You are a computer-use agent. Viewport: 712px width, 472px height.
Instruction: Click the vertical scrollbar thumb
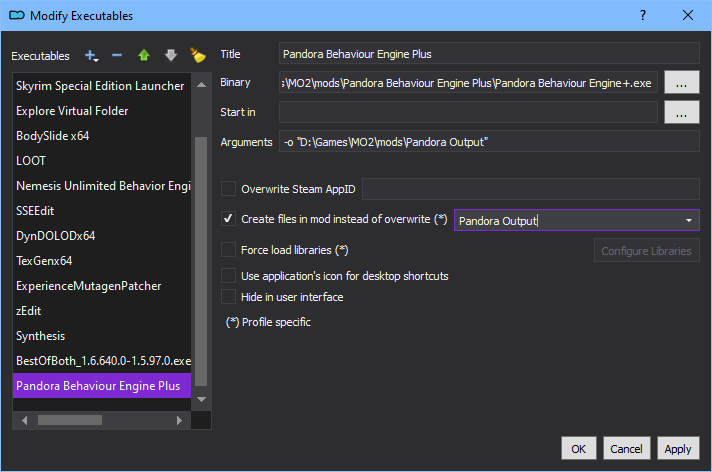click(201, 261)
